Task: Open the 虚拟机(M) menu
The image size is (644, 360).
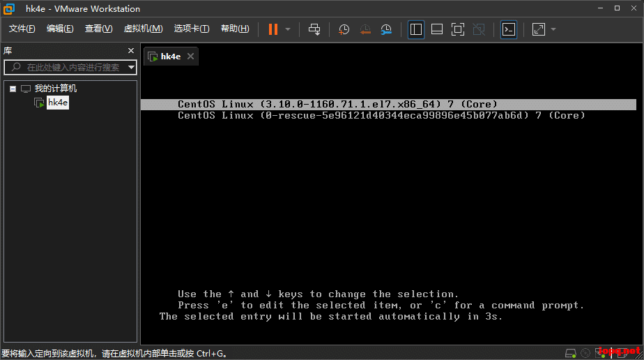Action: (x=144, y=29)
